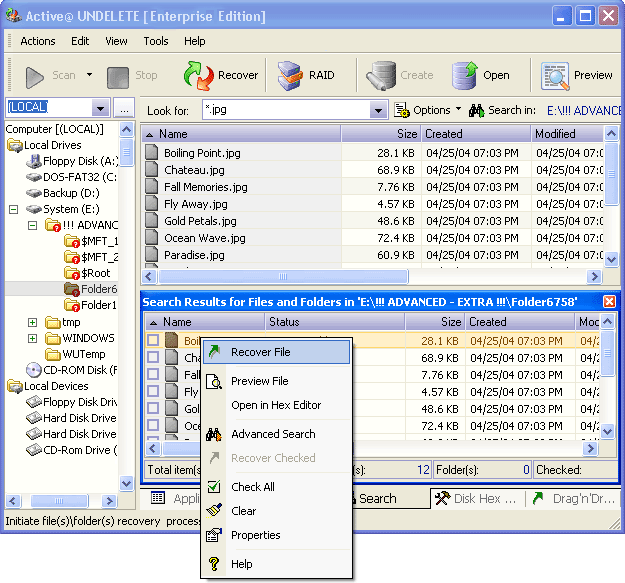The height and width of the screenshot is (583, 625).
Task: Click the Clear brush icon
Action: pos(214,510)
